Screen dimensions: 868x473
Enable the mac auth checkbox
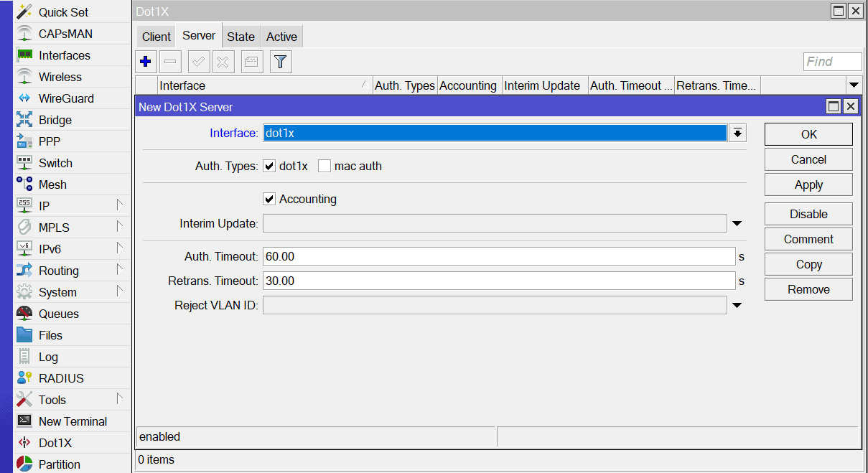(x=325, y=167)
